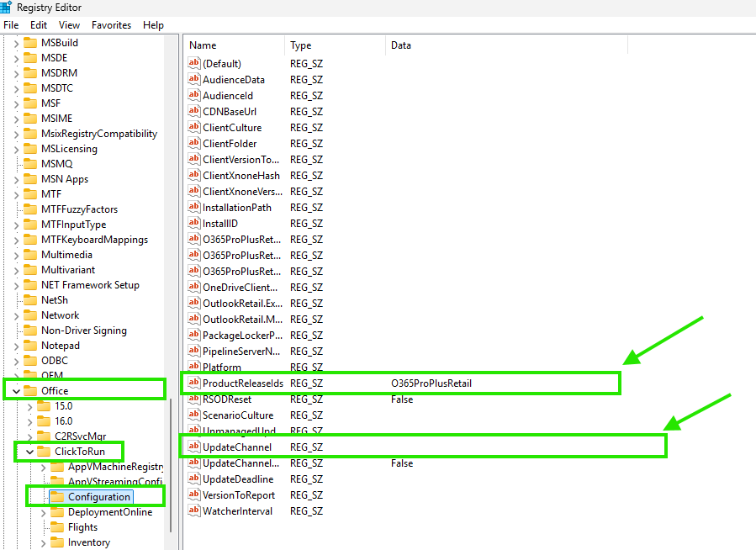This screenshot has height=550, width=756.
Task: Select the ClientXnoneHash value
Action: click(x=241, y=176)
